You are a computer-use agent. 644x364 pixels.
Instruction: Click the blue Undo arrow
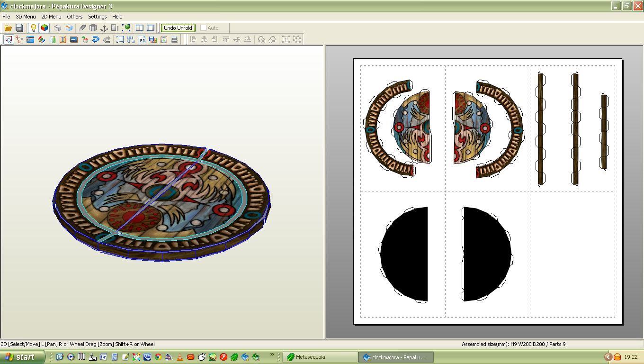click(x=96, y=39)
